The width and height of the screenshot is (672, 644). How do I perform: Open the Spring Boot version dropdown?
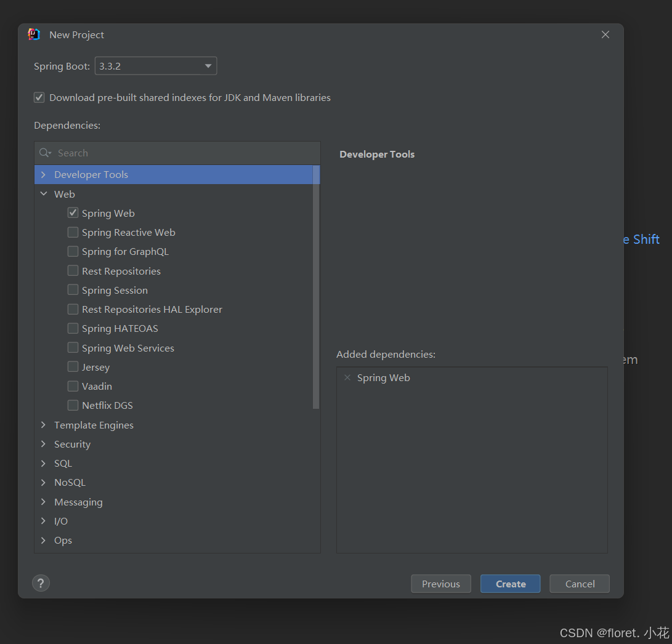click(156, 66)
